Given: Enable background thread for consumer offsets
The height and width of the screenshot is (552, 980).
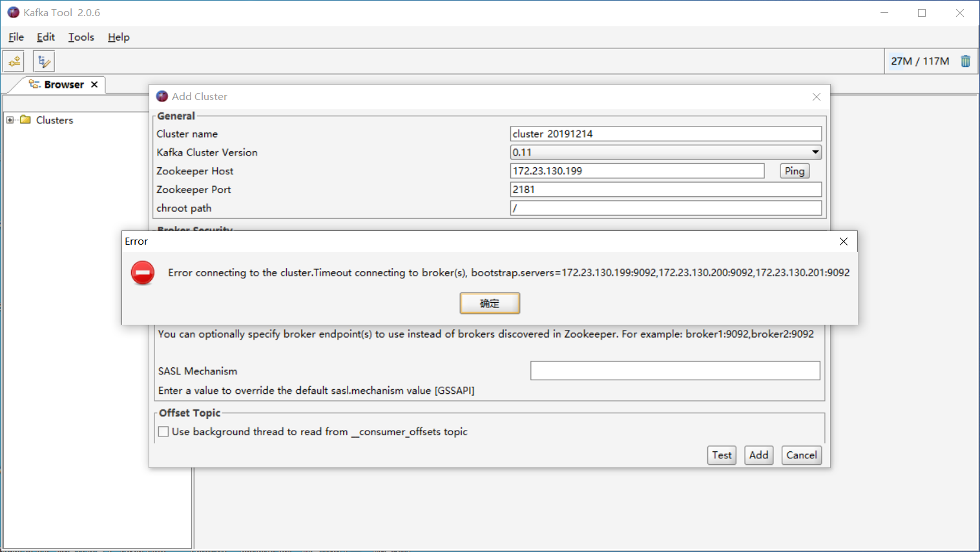Looking at the screenshot, I should click(163, 431).
